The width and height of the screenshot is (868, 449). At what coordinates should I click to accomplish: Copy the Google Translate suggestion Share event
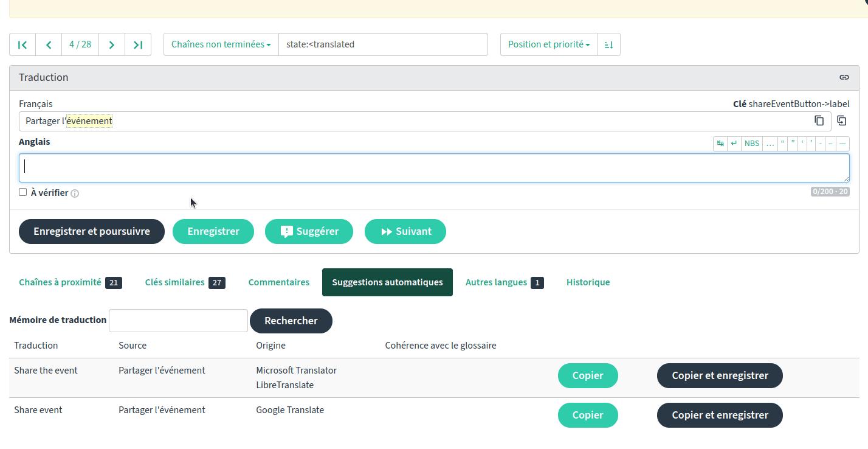587,415
